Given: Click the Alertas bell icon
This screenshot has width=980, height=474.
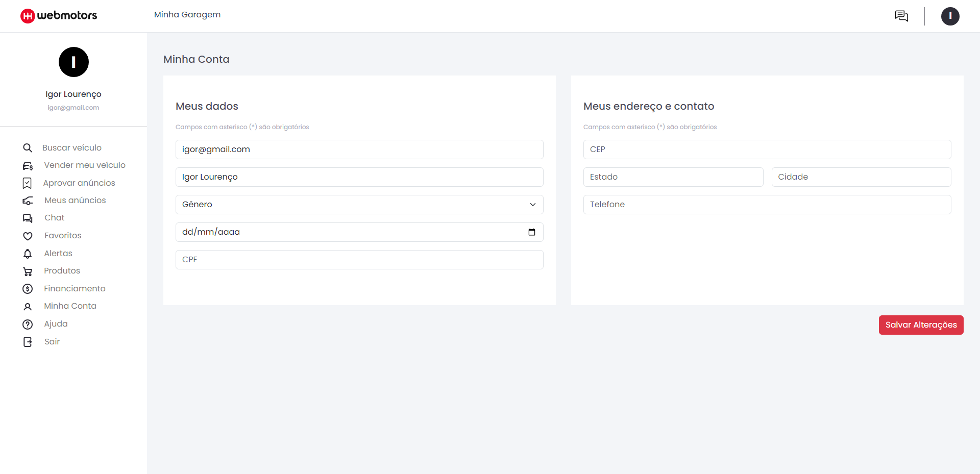Looking at the screenshot, I should (x=28, y=254).
